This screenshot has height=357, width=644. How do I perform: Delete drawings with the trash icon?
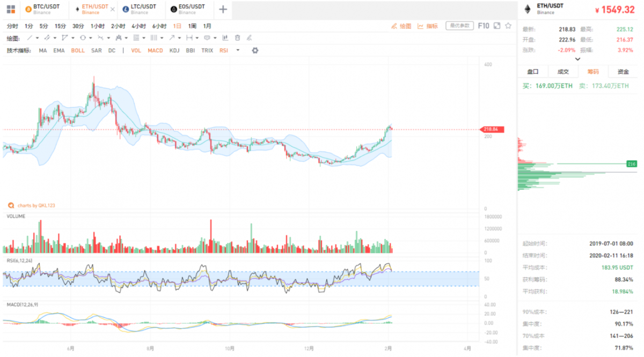237,38
